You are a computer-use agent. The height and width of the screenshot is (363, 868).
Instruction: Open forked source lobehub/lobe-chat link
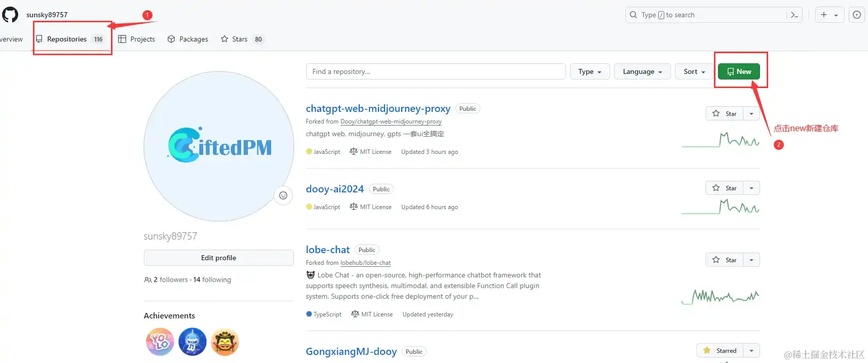coord(365,263)
